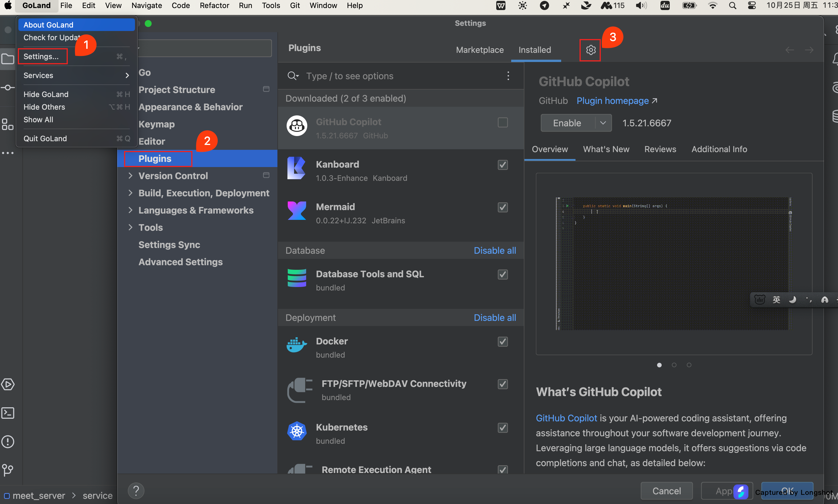Enable the GitHub Copilot checkbox
838x504 pixels.
503,122
